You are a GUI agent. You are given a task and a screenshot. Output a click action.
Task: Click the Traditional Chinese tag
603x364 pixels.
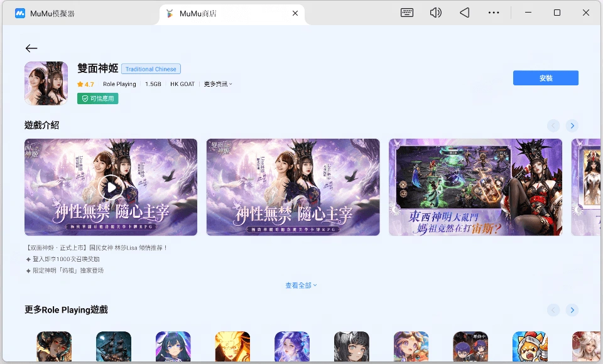point(151,69)
